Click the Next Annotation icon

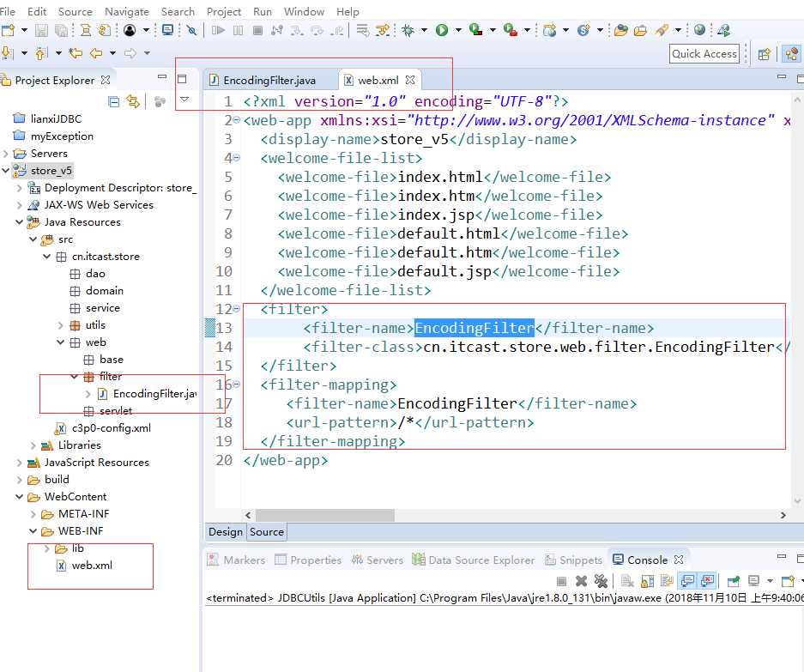[8, 53]
